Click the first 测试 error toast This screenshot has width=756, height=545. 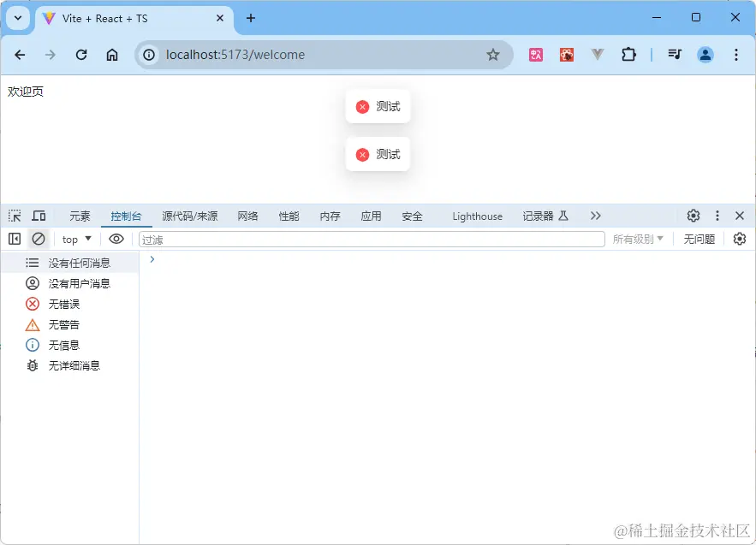pos(378,106)
